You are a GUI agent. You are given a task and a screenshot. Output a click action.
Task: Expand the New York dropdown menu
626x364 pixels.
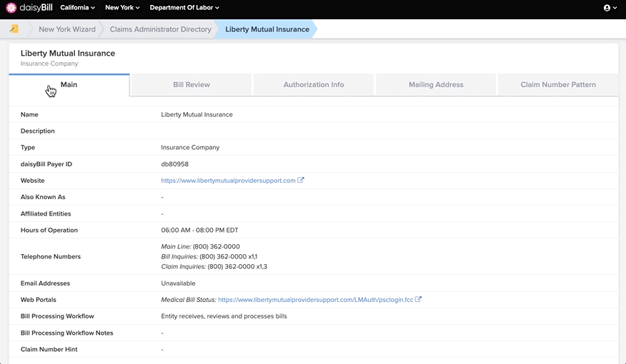tap(122, 8)
